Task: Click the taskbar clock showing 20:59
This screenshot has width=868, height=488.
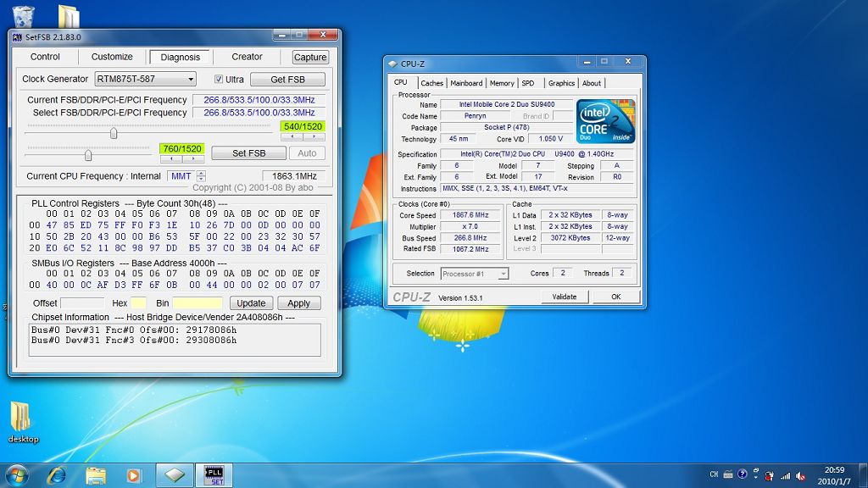Action: pos(834,469)
